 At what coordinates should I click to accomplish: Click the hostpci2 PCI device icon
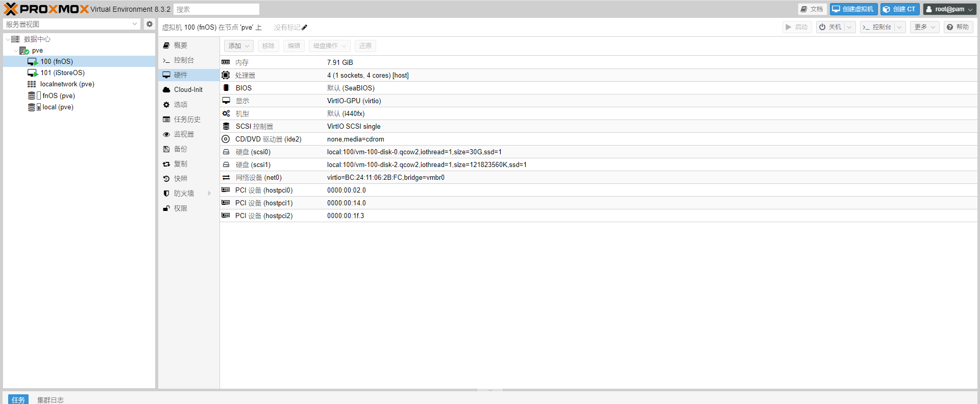(x=226, y=216)
